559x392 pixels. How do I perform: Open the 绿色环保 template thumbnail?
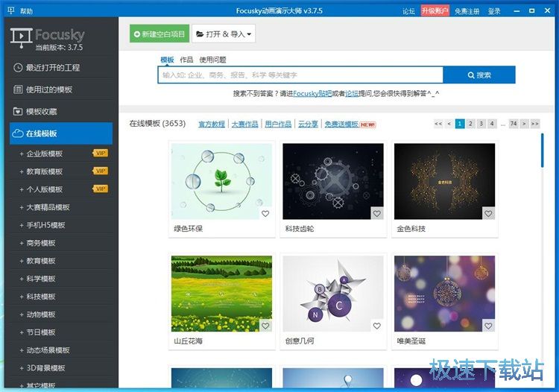click(221, 181)
